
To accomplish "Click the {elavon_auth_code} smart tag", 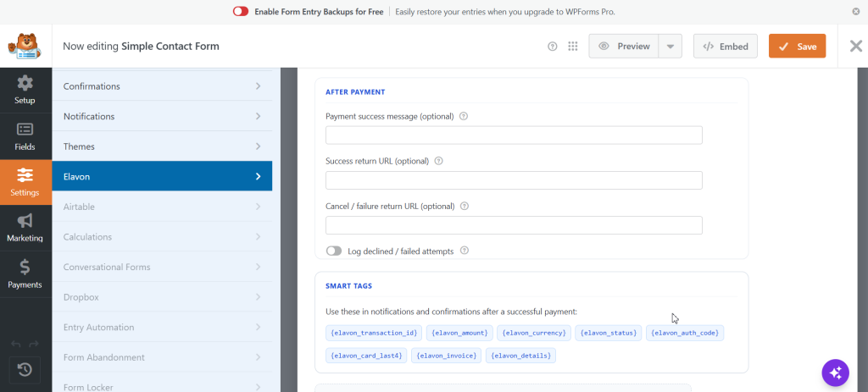I will point(685,333).
